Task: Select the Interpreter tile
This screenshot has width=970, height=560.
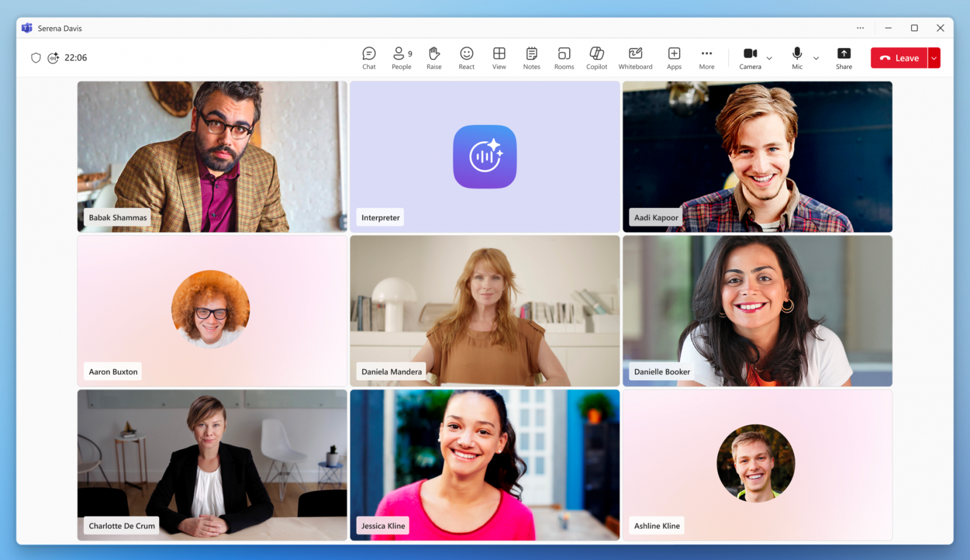Action: point(484,156)
